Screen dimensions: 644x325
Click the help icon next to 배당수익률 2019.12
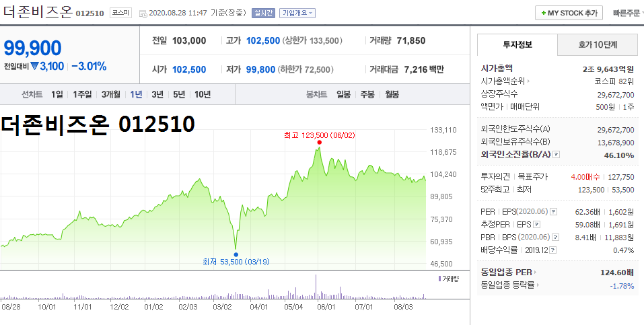click(x=553, y=250)
